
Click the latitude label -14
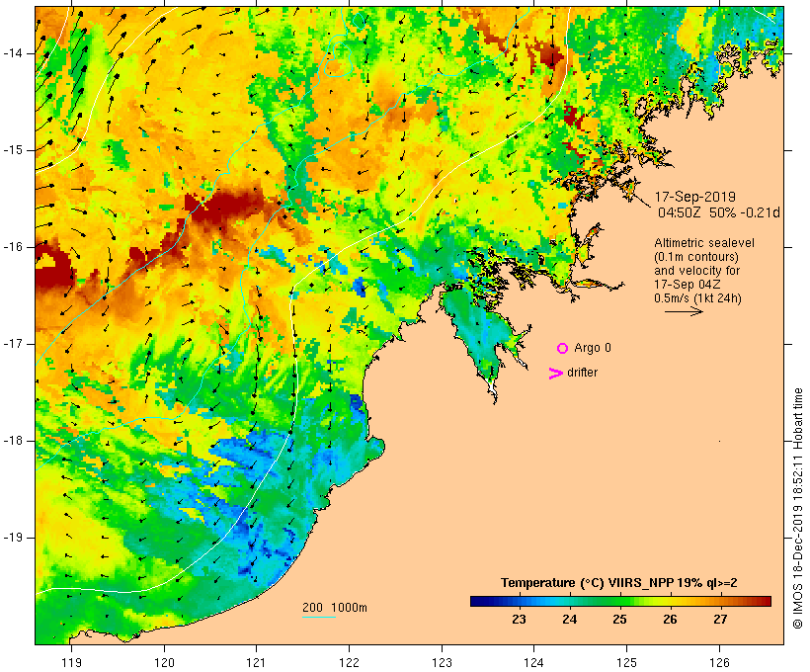click(13, 53)
